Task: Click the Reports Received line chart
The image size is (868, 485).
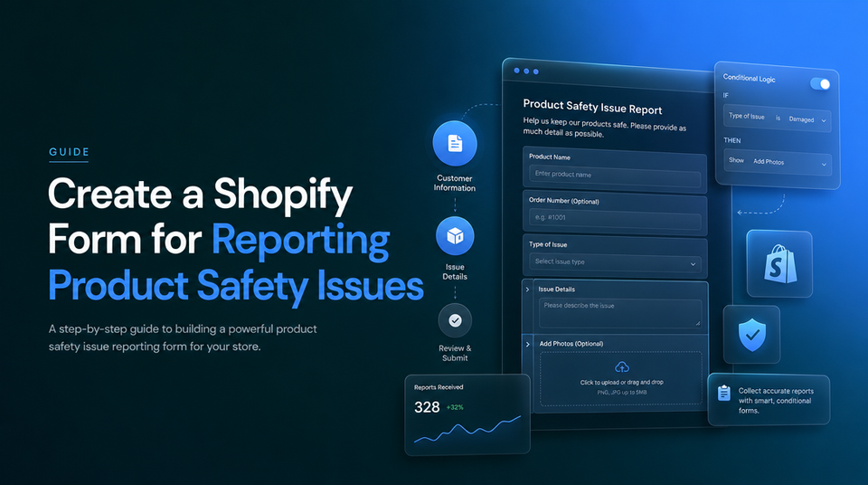Action: (x=467, y=430)
